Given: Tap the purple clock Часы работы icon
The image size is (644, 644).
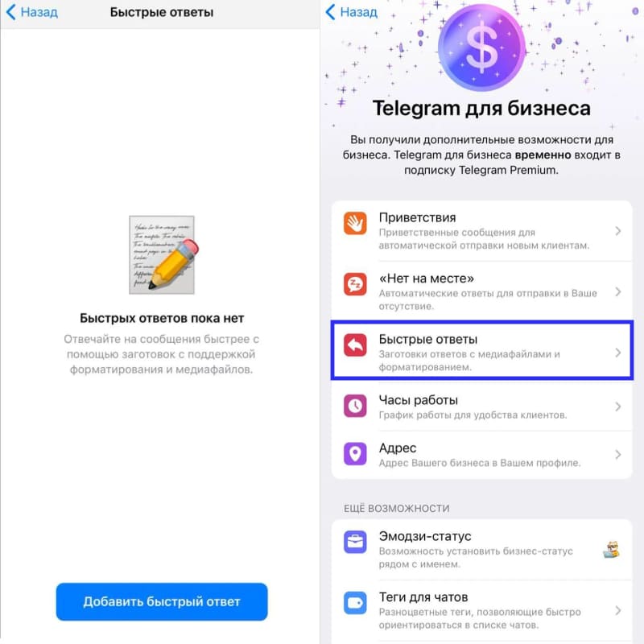Looking at the screenshot, I should click(355, 406).
